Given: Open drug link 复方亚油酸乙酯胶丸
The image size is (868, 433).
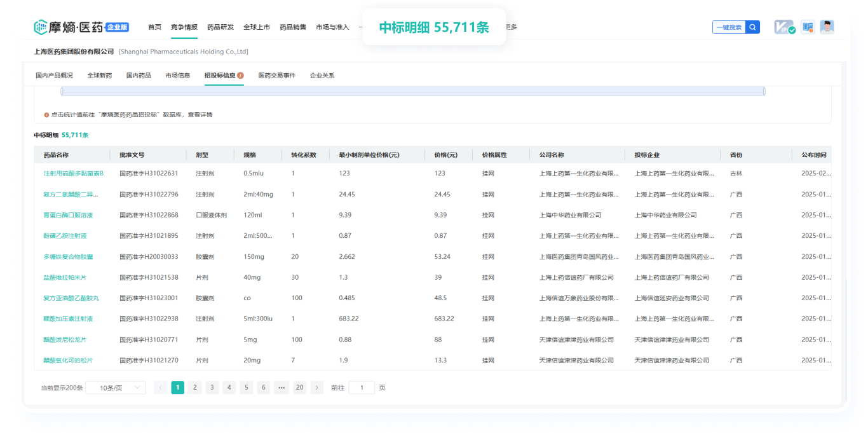Looking at the screenshot, I should coord(71,298).
